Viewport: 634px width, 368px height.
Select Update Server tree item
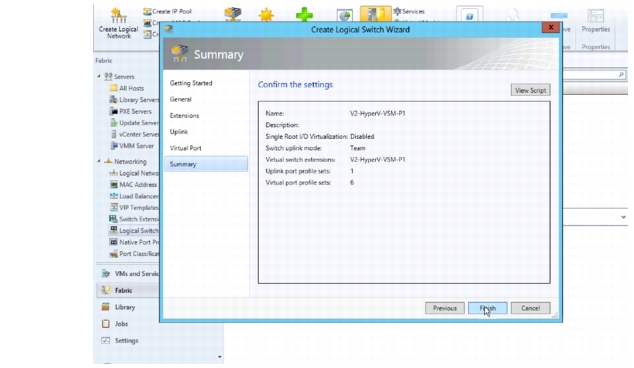tap(134, 123)
